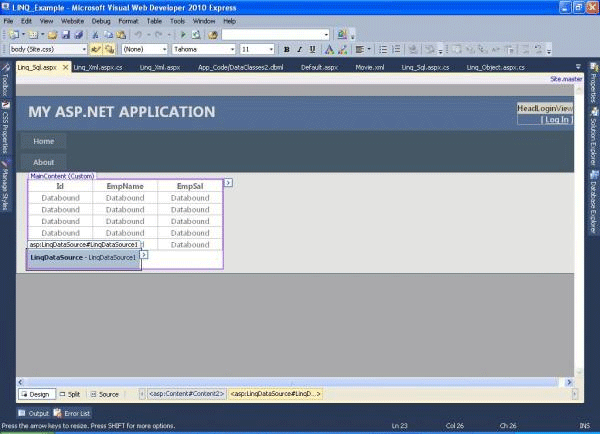Switch to Source view
This screenshot has width=600, height=434.
click(105, 395)
